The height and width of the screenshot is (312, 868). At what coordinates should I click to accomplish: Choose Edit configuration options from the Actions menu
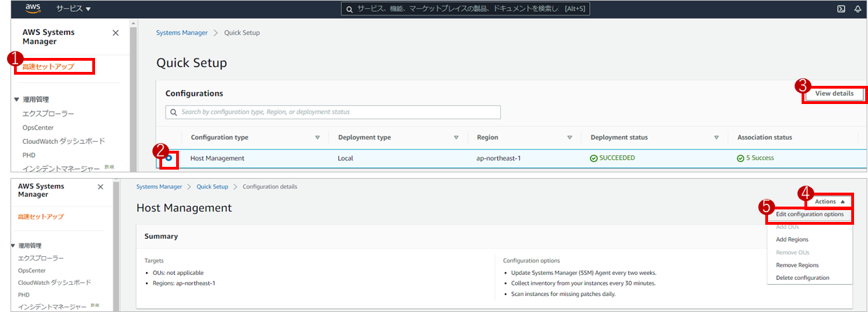coord(809,214)
